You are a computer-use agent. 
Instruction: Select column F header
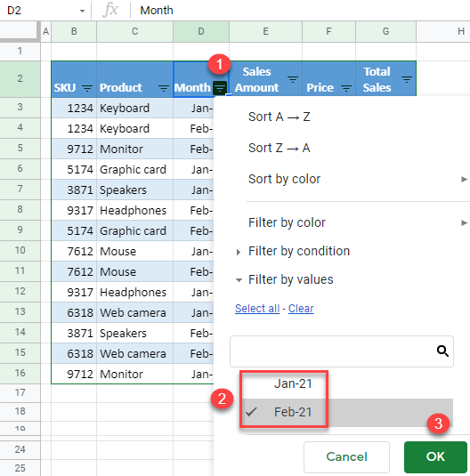click(328, 31)
